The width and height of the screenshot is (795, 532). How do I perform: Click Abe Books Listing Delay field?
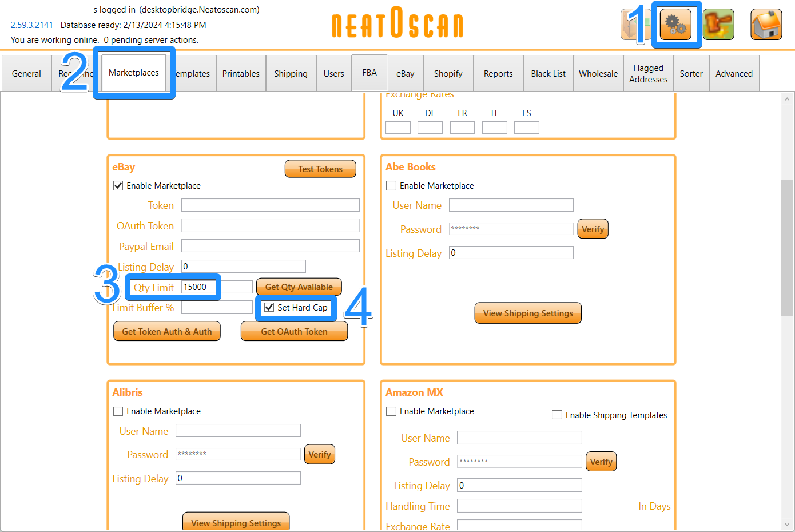point(511,252)
